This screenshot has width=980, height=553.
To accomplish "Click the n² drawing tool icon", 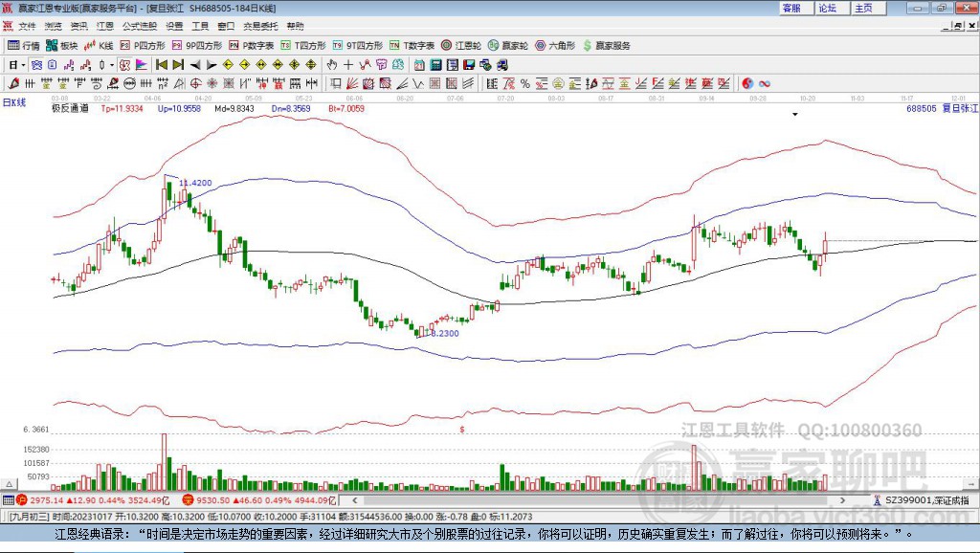I will coord(163,84).
